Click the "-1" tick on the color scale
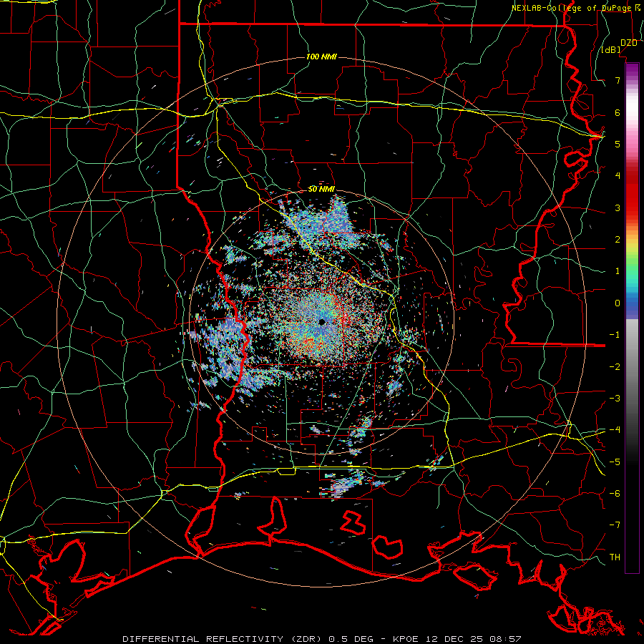644x644 pixels. (x=615, y=335)
